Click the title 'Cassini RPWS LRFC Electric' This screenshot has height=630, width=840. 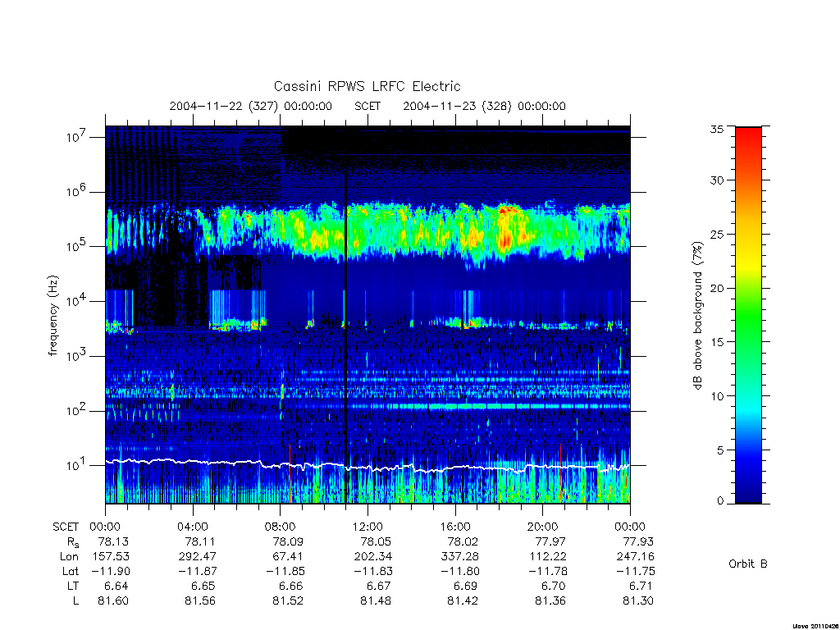367,86
